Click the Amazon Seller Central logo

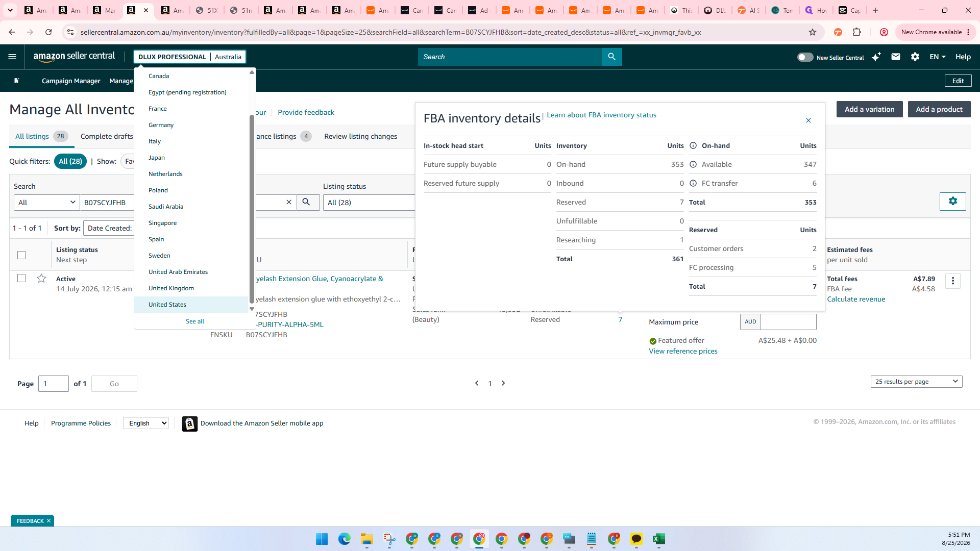pos(74,57)
